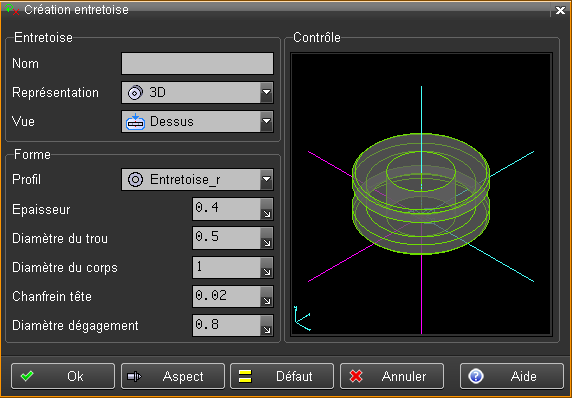The height and width of the screenshot is (398, 572).
Task: Click the Dessus view icon
Action: 135,121
